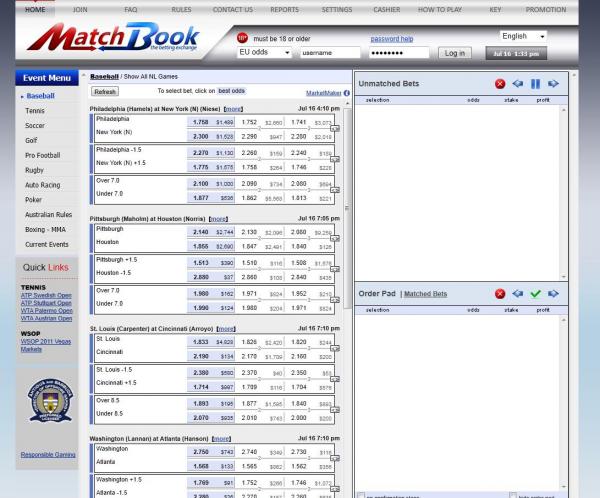Open the EU odds format dropdown
The width and height of the screenshot is (600, 498).
264,52
